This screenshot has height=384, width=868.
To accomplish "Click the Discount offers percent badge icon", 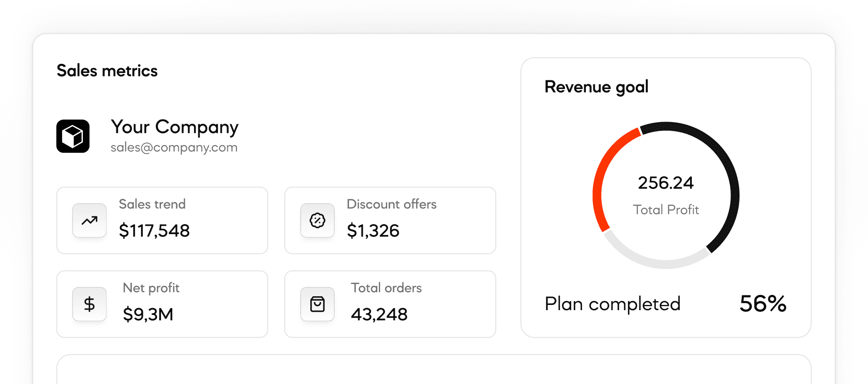I will point(317,220).
